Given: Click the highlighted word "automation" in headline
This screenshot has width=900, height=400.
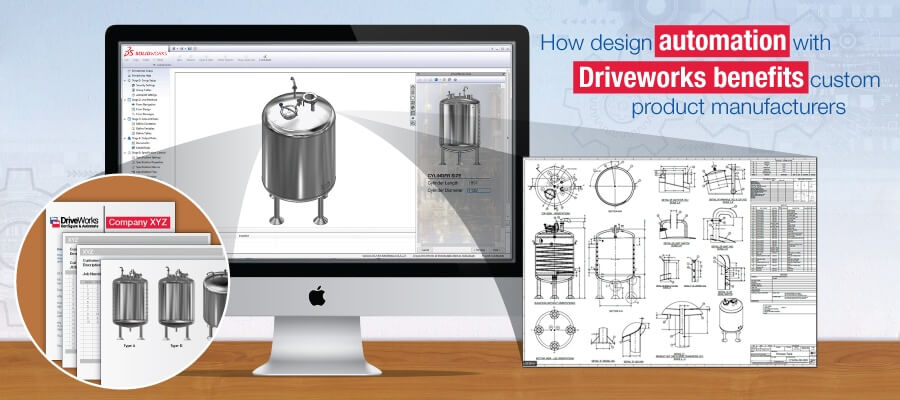Looking at the screenshot, I should 722,41.
